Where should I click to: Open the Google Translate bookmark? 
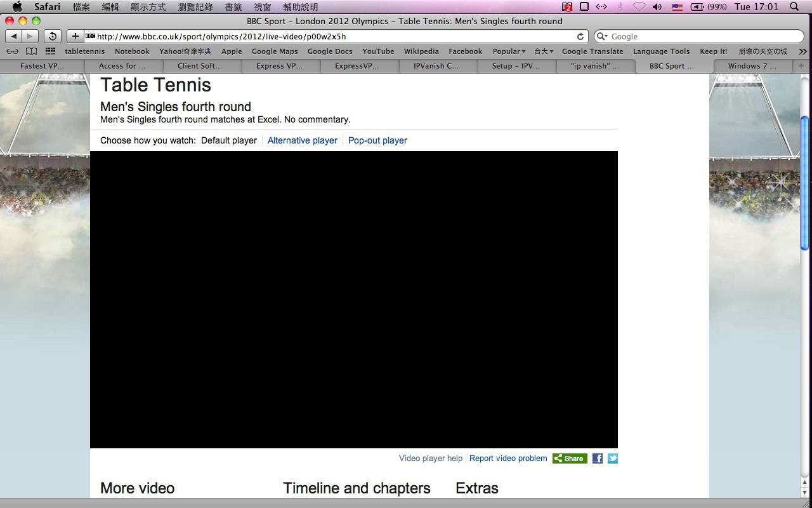pyautogui.click(x=593, y=51)
